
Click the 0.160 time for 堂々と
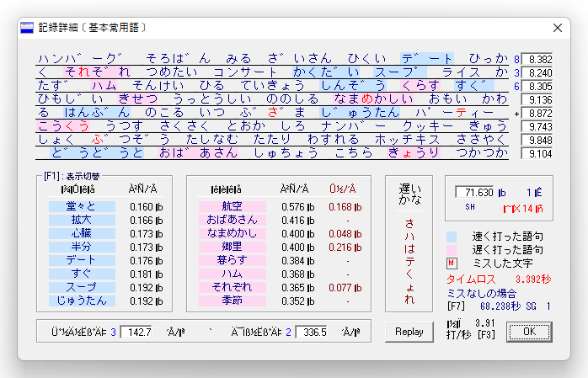[147, 207]
